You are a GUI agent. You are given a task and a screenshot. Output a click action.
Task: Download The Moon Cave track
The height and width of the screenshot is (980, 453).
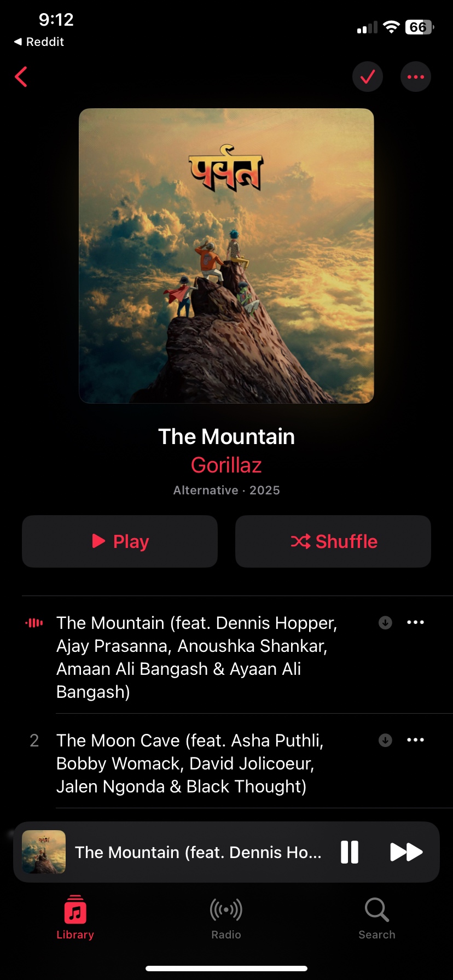(385, 740)
